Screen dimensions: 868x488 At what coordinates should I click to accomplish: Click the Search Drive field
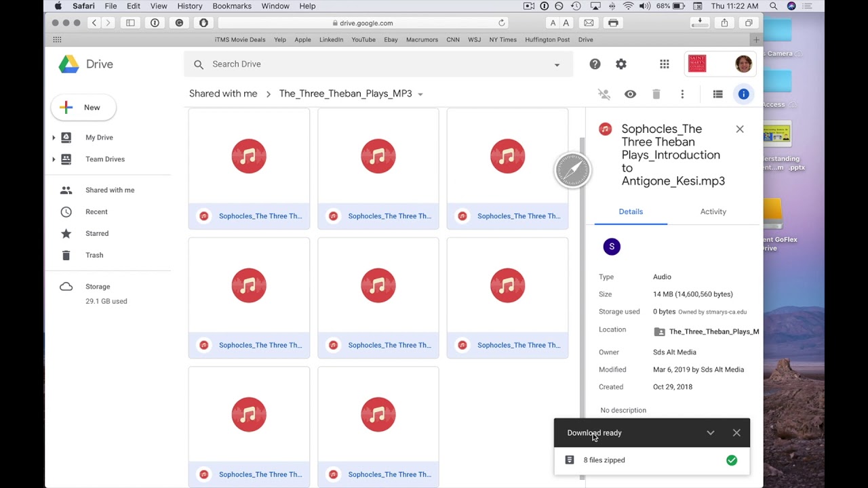click(380, 64)
